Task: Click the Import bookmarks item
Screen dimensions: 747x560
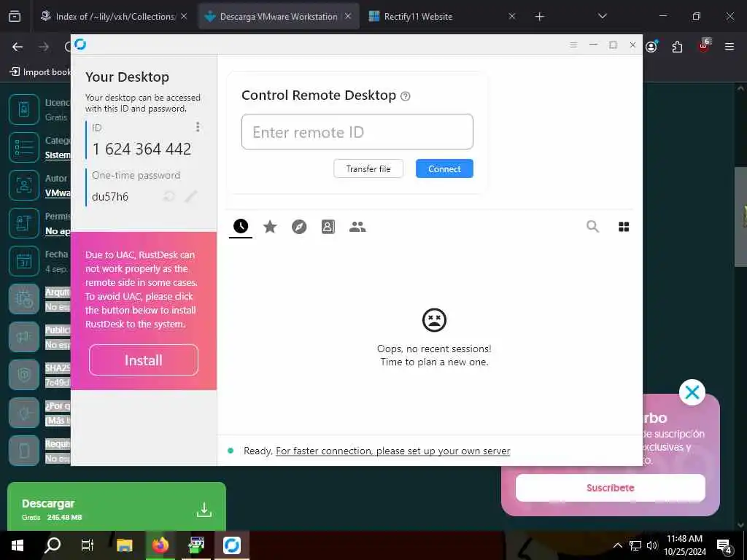Action: 40,72
